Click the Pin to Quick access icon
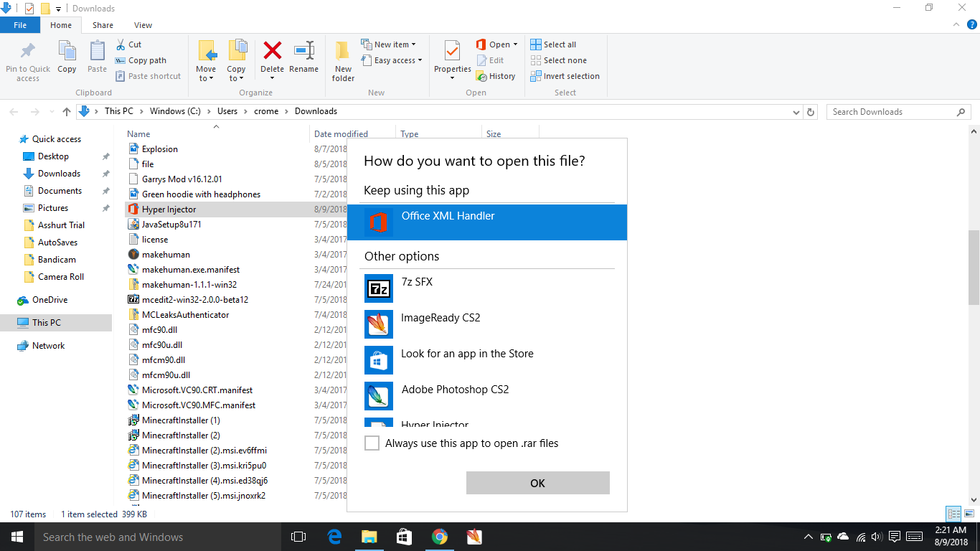Viewport: 980px width, 551px height. click(x=28, y=52)
